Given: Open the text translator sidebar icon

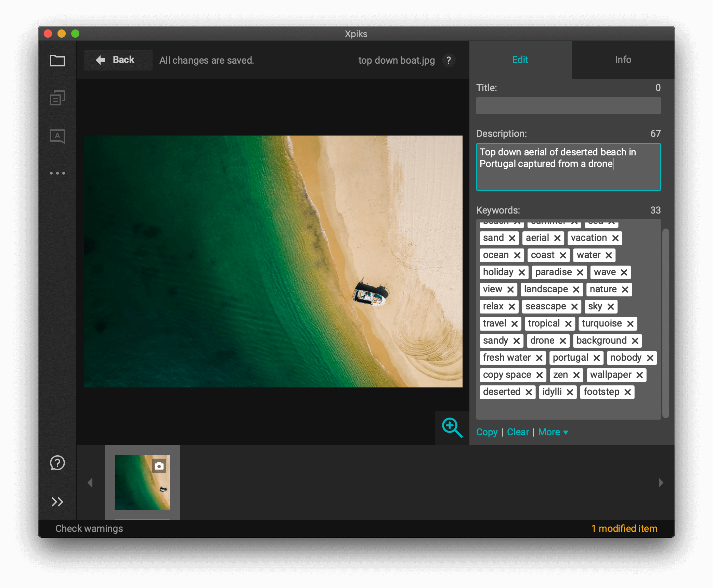Looking at the screenshot, I should click(57, 136).
